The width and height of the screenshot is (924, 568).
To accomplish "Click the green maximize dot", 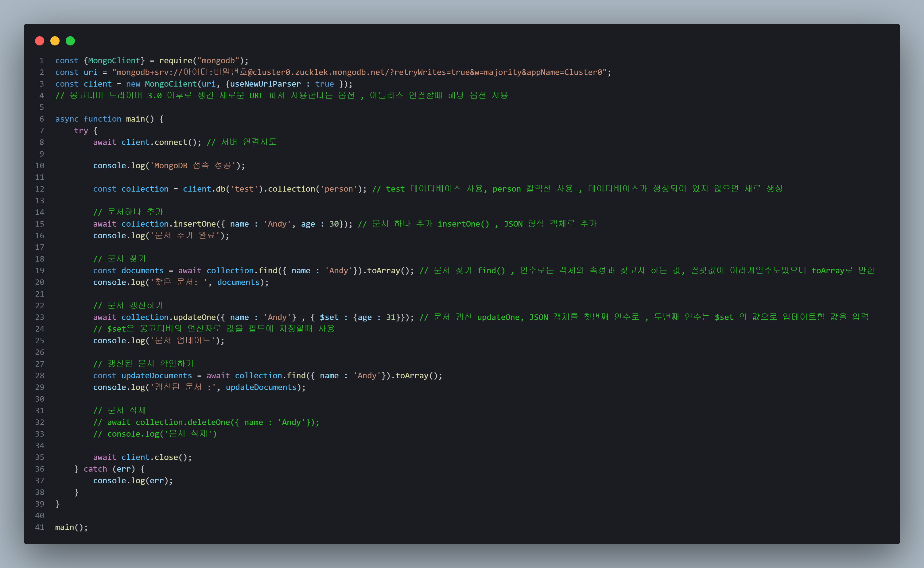I will point(70,41).
